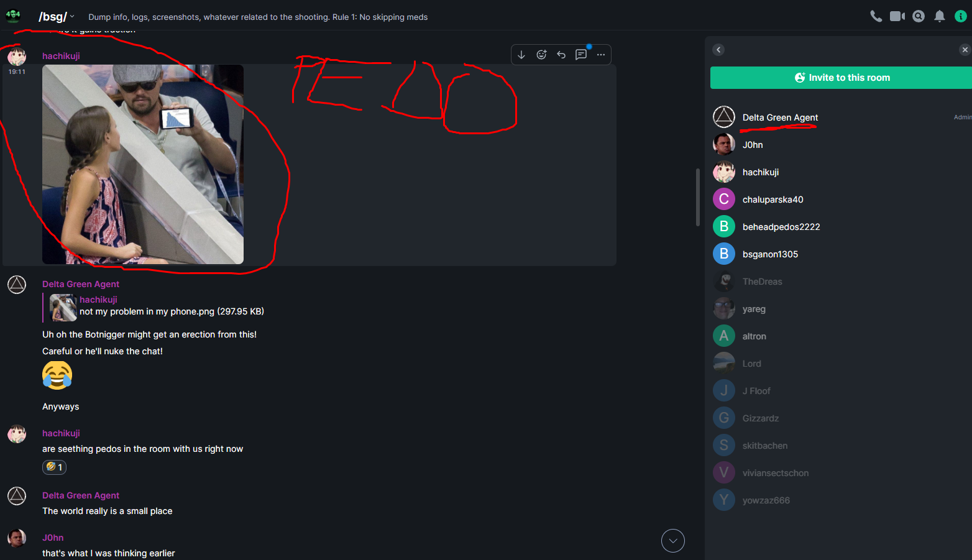Click the chat timeline scrollbar handle
Screen dimensions: 972x560
pos(698,197)
